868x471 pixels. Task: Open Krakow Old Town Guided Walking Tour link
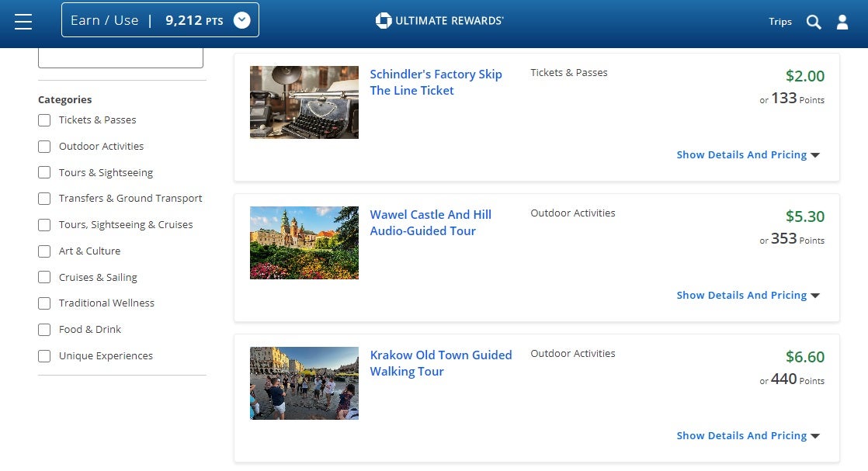[x=440, y=363]
